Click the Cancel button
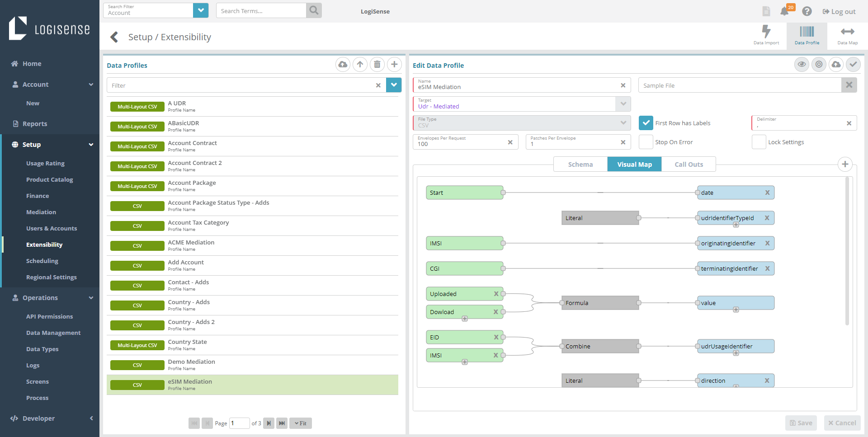Screen dimensions: 868x437 [x=842, y=423]
